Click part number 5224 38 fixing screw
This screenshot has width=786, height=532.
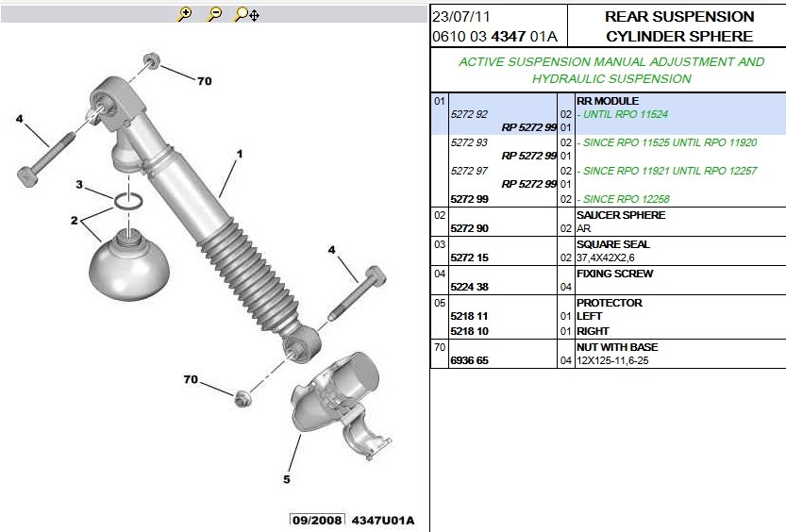tap(469, 287)
